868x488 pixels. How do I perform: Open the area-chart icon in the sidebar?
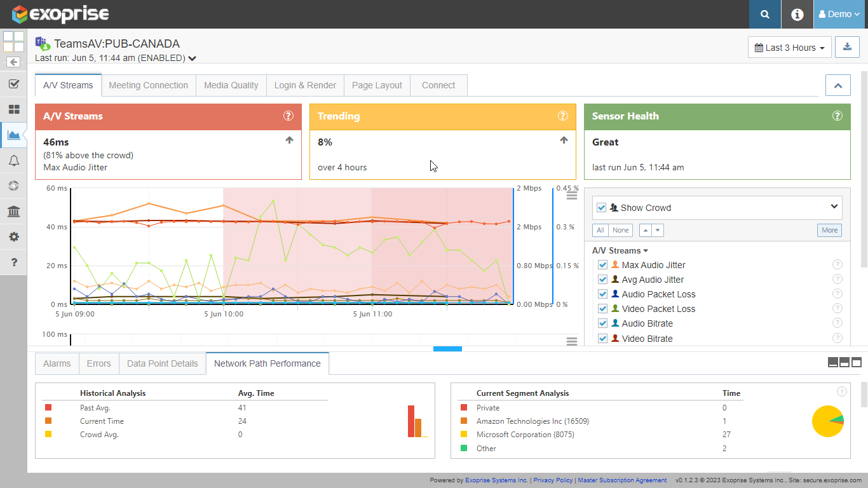tap(13, 135)
